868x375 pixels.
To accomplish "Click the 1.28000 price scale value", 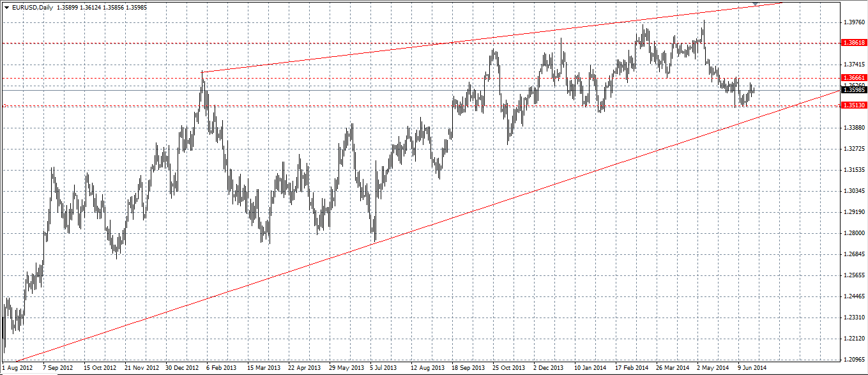I will pyautogui.click(x=854, y=233).
